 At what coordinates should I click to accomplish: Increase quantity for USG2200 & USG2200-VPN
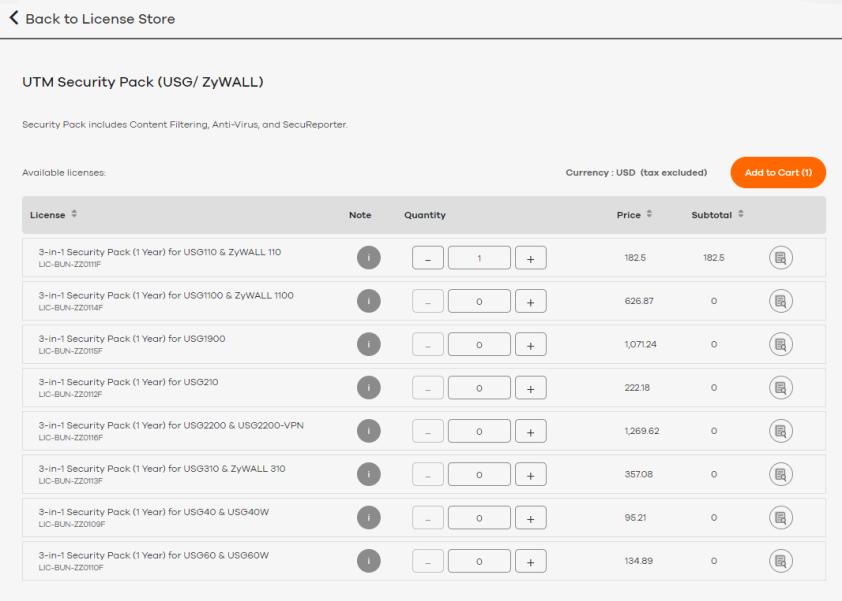(x=531, y=431)
